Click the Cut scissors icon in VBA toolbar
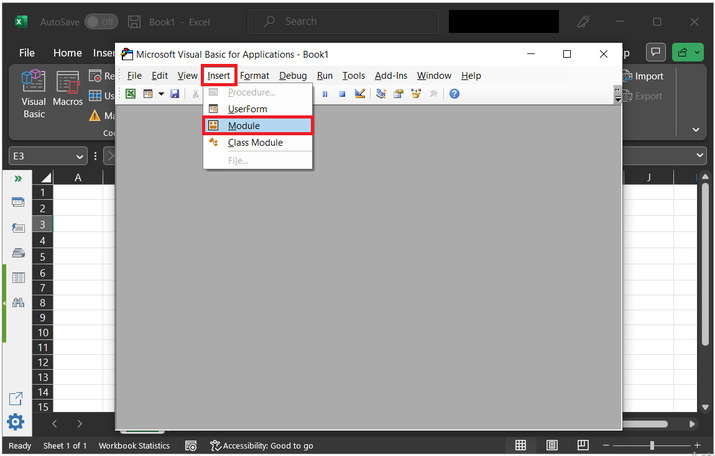This screenshot has width=715, height=456. click(195, 94)
